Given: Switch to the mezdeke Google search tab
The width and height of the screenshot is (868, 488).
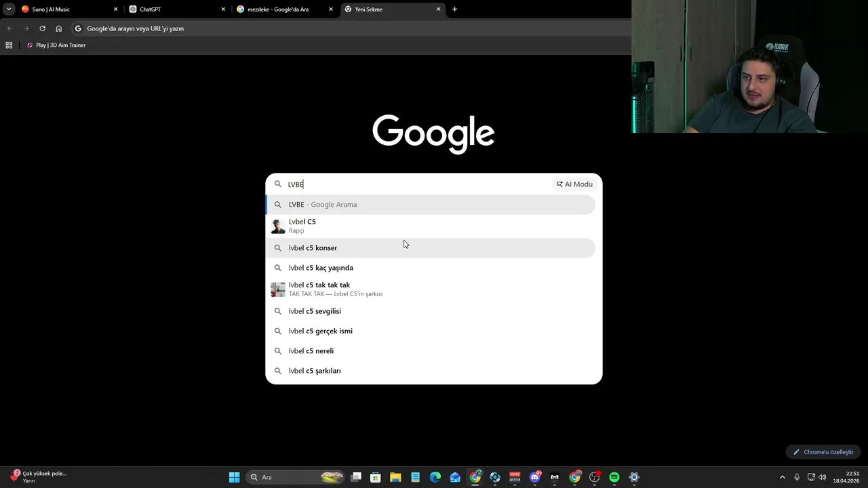Looking at the screenshot, I should click(285, 9).
